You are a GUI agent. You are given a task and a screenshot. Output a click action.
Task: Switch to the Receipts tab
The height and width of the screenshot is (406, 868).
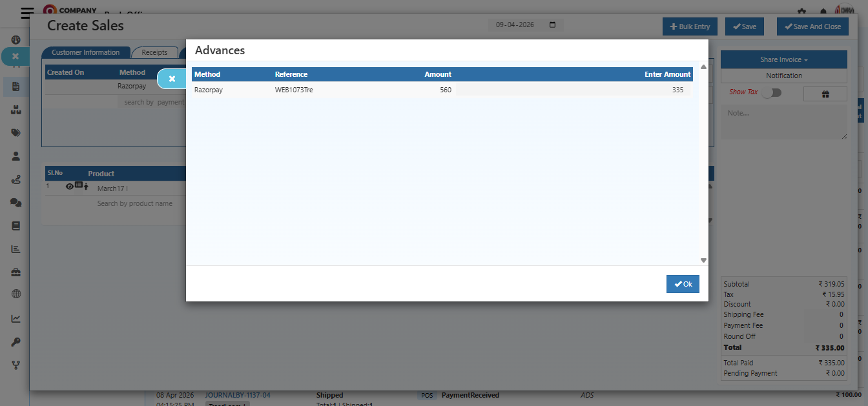tap(154, 52)
